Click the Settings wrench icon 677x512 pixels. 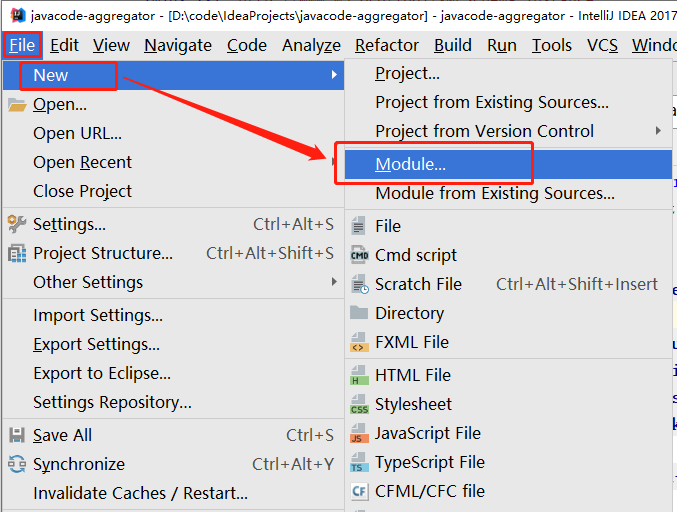pos(17,224)
